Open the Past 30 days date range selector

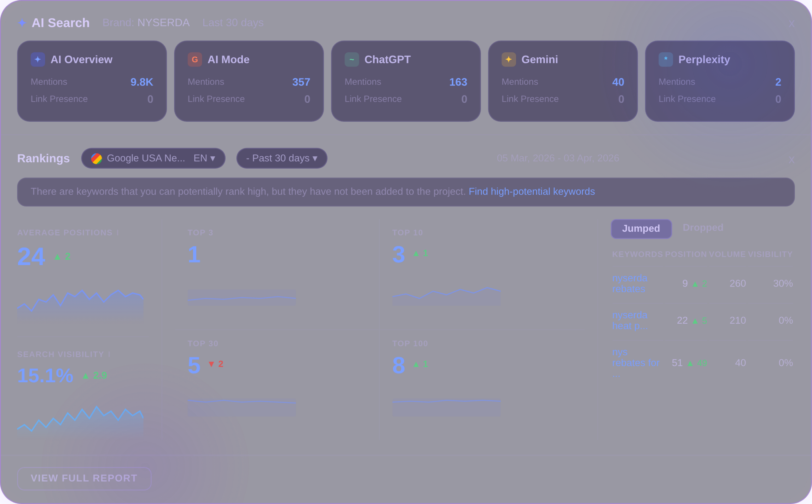click(281, 158)
